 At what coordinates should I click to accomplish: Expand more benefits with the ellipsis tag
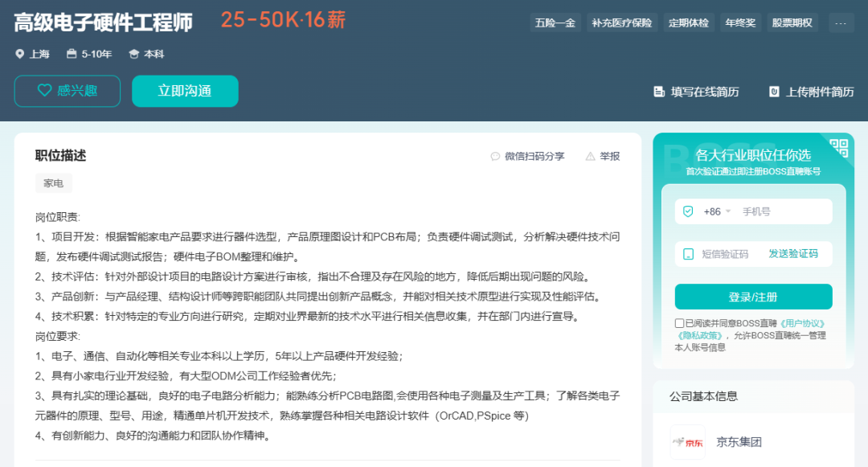(x=841, y=23)
